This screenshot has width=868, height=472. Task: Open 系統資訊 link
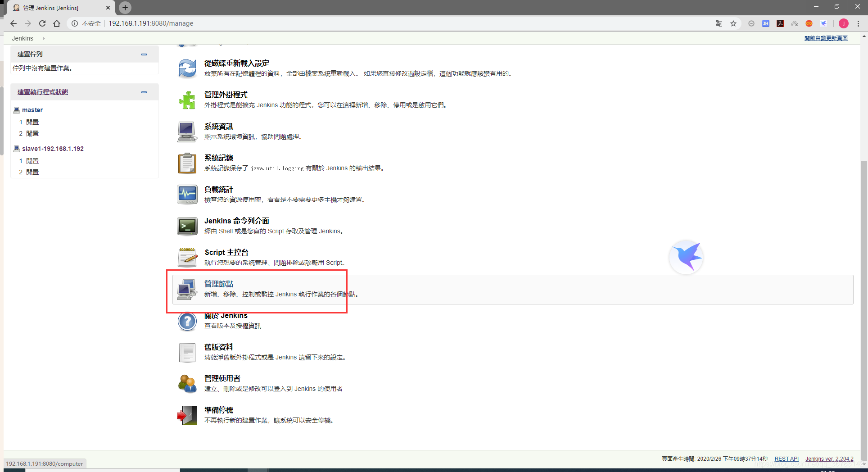[x=219, y=127]
